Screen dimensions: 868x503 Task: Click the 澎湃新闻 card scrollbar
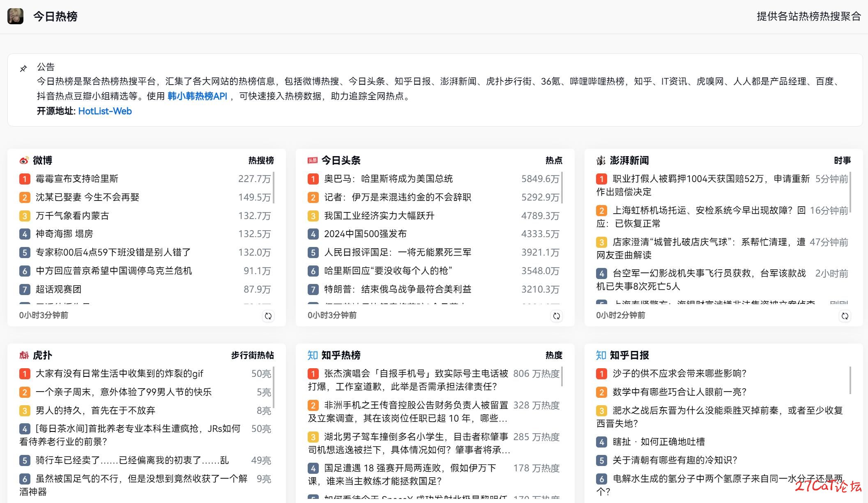point(850,192)
